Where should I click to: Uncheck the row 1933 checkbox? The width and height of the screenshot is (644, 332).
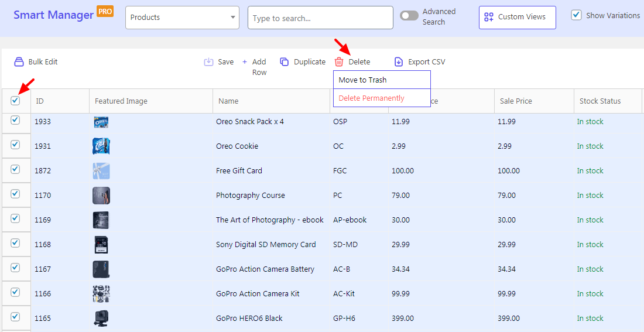click(x=15, y=120)
